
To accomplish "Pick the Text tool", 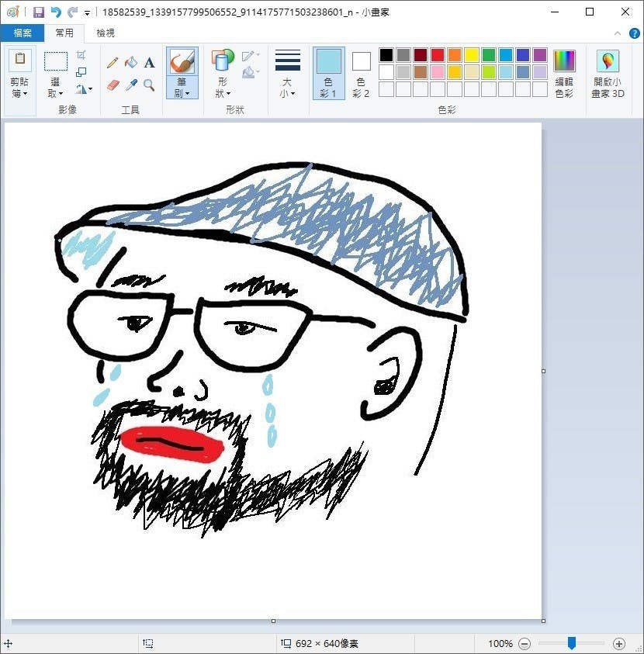I will click(149, 63).
